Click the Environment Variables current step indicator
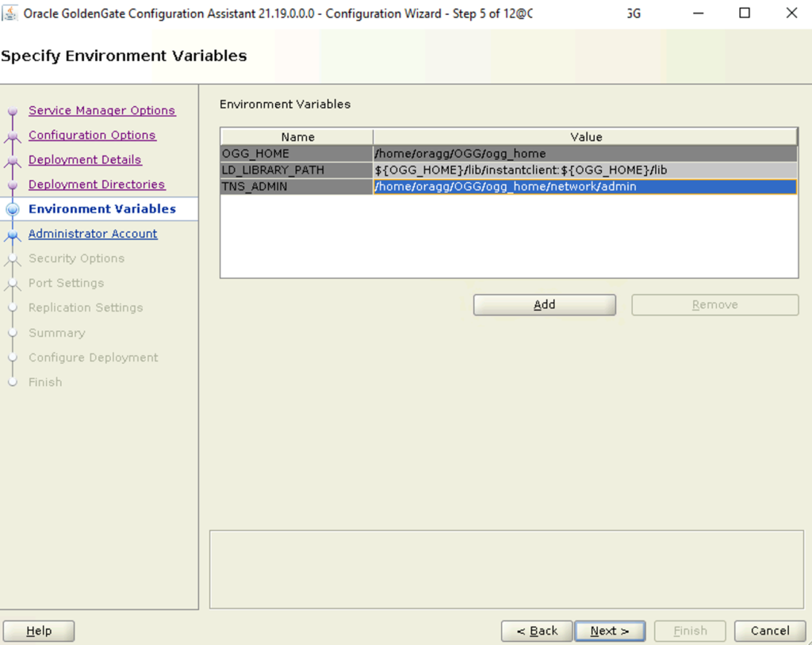 tap(13, 209)
